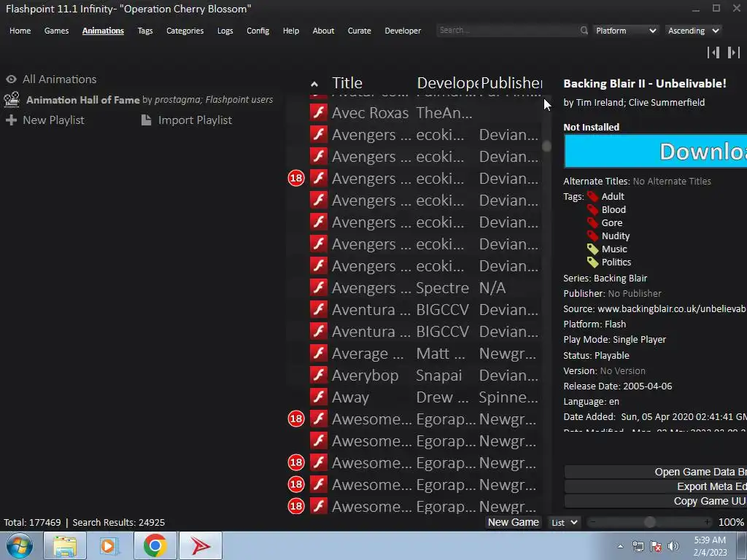Click the Flash icon of Averybop row

click(x=319, y=375)
